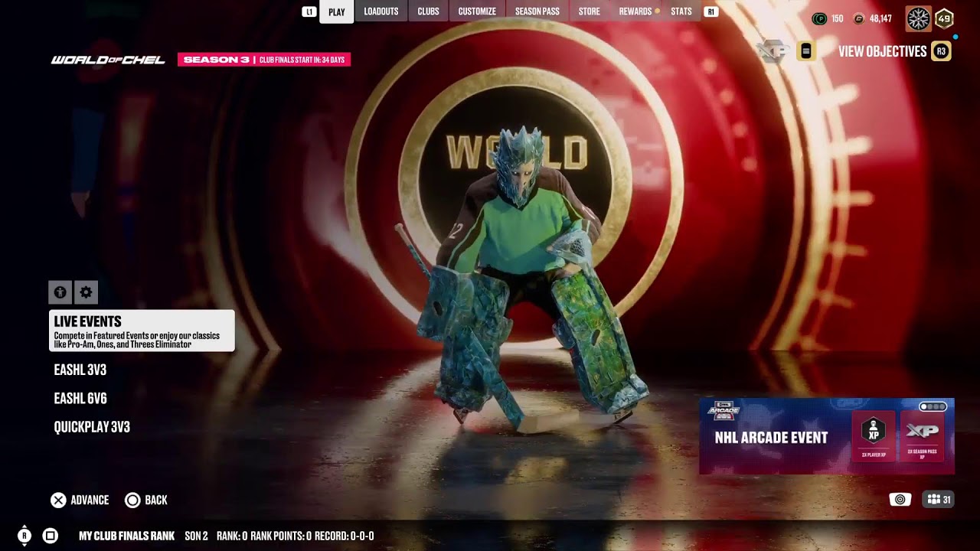Open the camera icon at bottom right

point(900,500)
